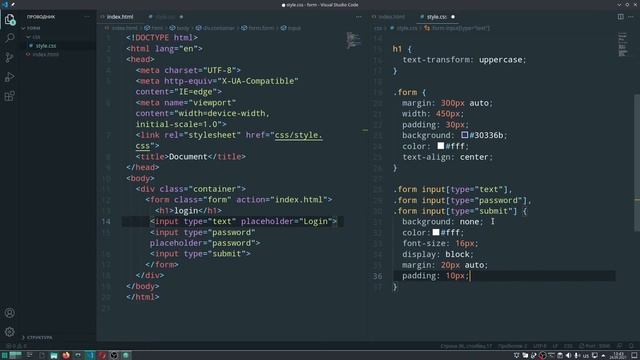Open the Extensions view

coord(9,96)
